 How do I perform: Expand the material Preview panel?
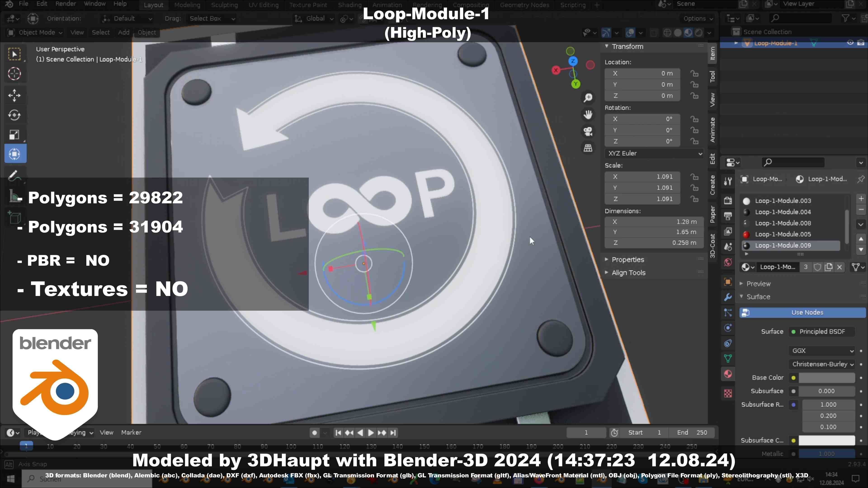coord(758,284)
